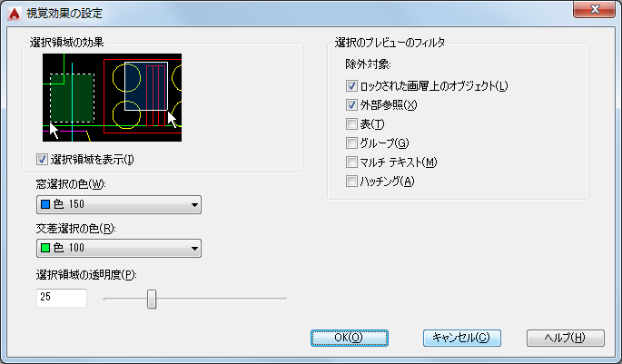
Task: Click the AutoCAD logo icon in title bar
Action: click(15, 13)
